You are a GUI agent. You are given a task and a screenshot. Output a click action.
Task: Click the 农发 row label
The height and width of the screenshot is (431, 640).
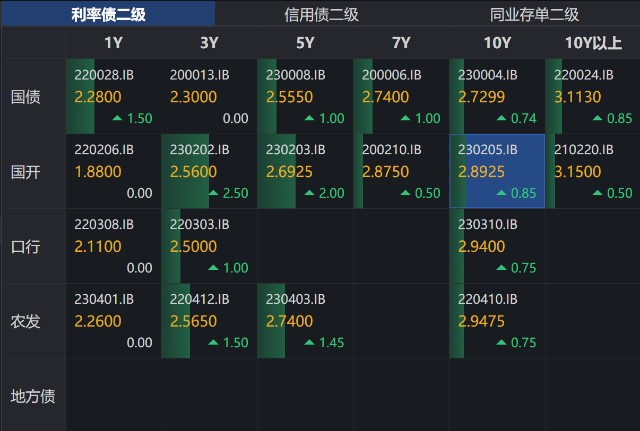click(25, 321)
